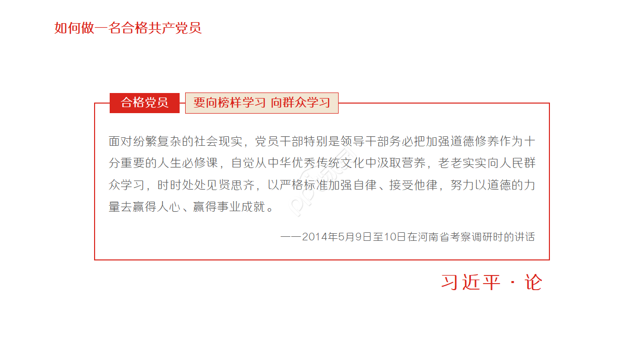Click the paragraph line starting with 分重要的人生必修课
Viewport: 644px width, 362px height.
click(322, 163)
